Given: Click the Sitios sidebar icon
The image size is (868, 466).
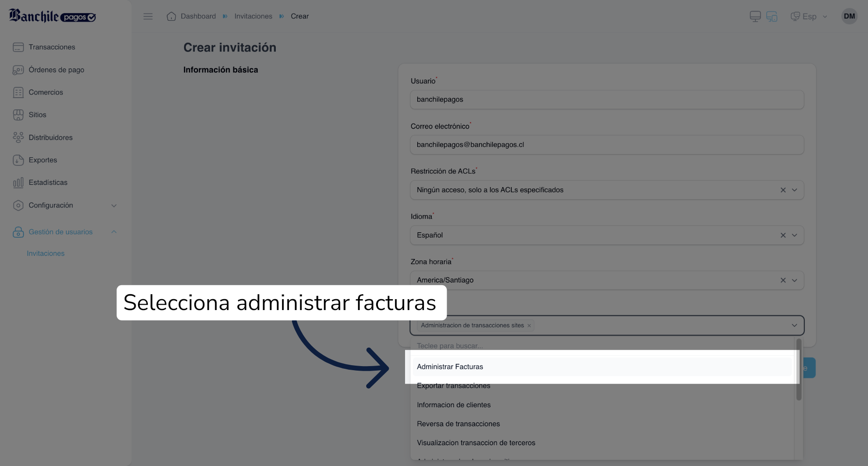Looking at the screenshot, I should (18, 115).
